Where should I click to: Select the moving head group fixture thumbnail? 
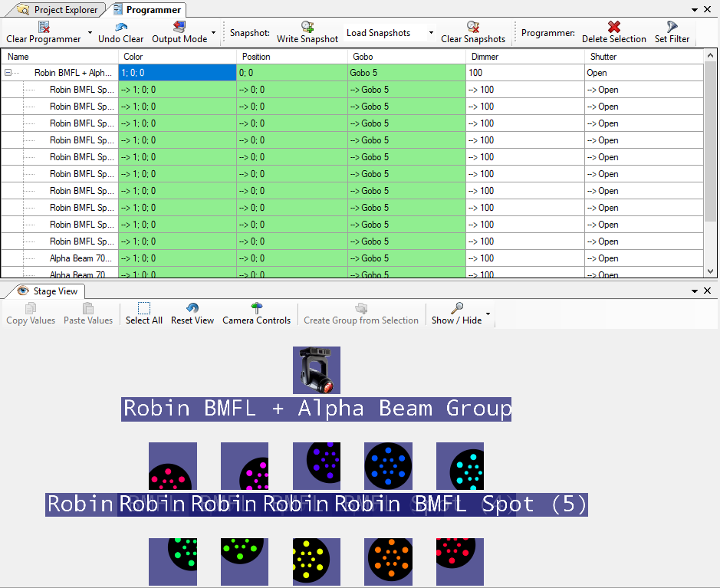[317, 370]
